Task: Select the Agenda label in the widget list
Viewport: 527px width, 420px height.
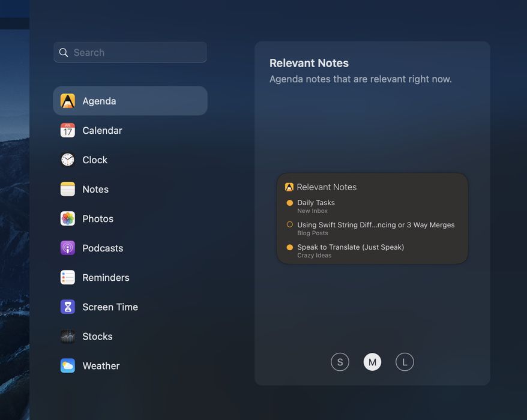Action: tap(99, 101)
